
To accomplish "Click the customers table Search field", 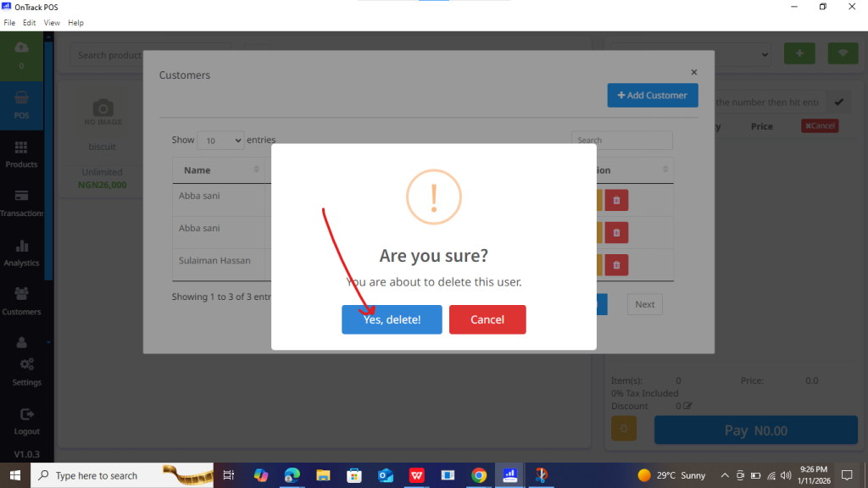I will tap(621, 141).
